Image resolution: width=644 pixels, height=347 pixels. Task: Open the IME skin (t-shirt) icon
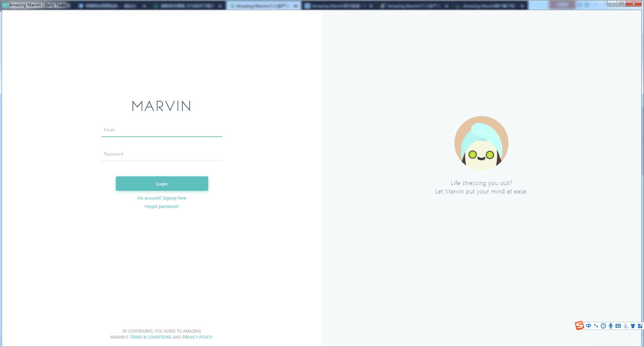coord(633,326)
